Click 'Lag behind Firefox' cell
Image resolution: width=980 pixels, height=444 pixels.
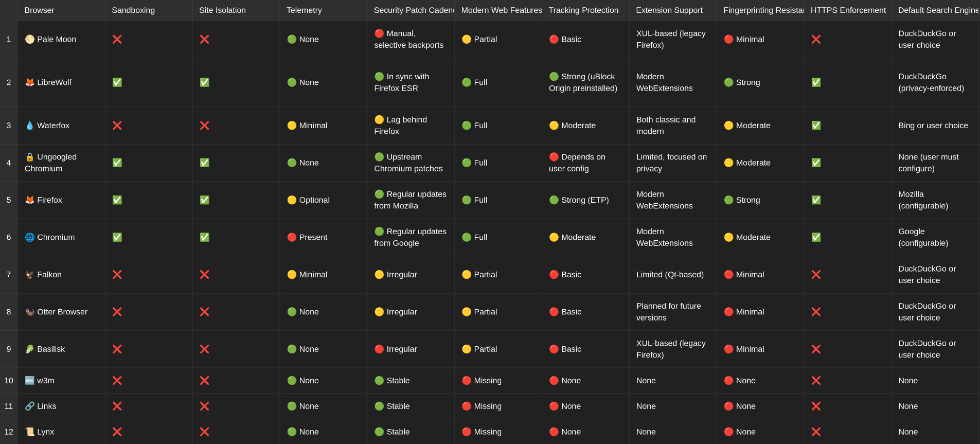pyautogui.click(x=411, y=126)
